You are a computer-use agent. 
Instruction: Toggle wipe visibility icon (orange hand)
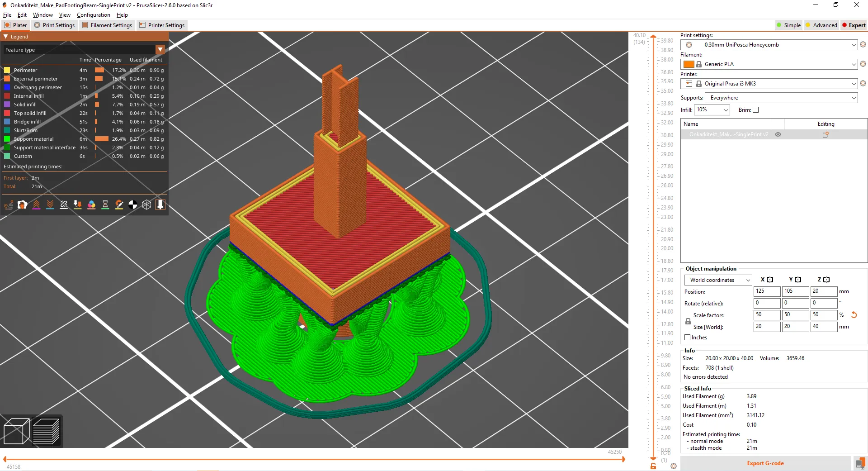click(23, 205)
